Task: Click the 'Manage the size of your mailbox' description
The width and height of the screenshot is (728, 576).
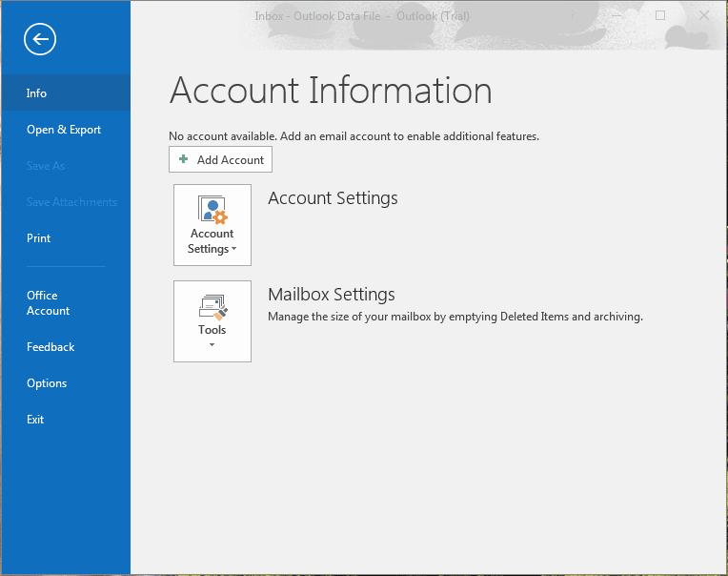Action: [455, 317]
